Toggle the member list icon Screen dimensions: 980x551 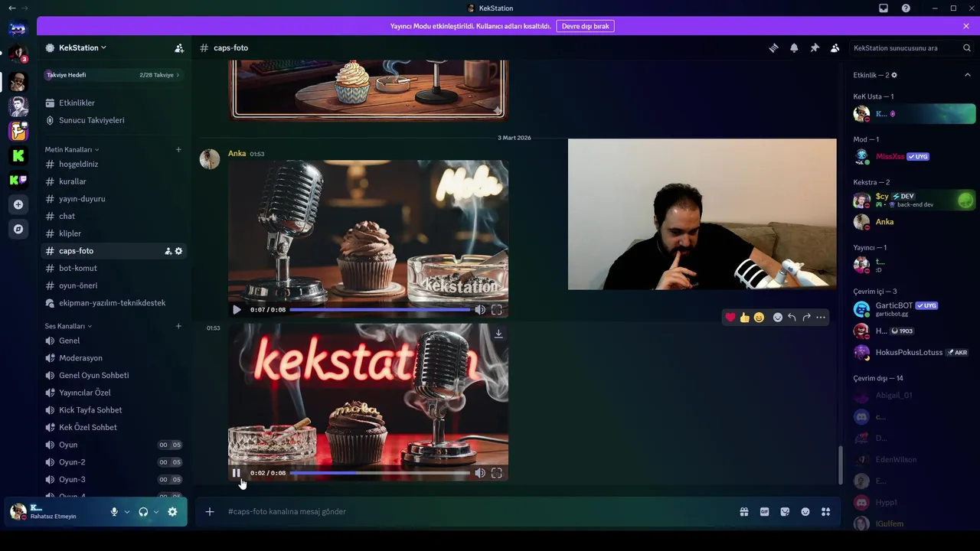(x=835, y=47)
